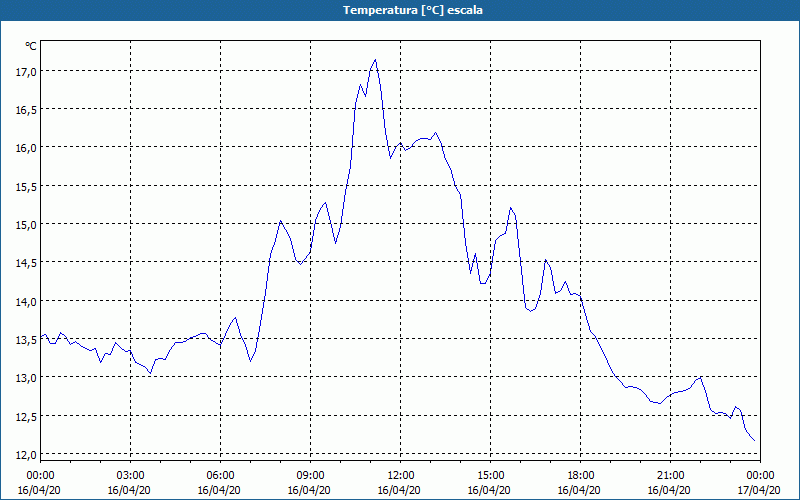This screenshot has width=800, height=500.
Task: Click the 17,0 y-axis label
Action: point(26,72)
